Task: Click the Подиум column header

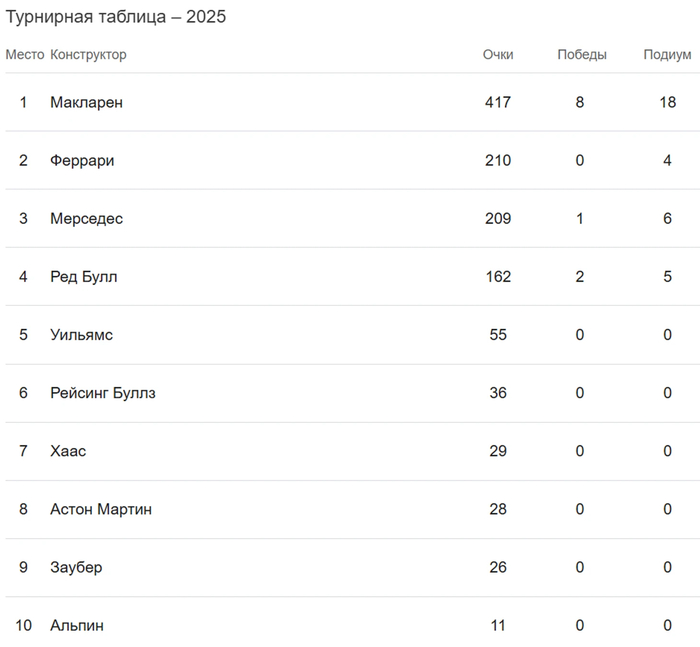Action: [x=667, y=55]
